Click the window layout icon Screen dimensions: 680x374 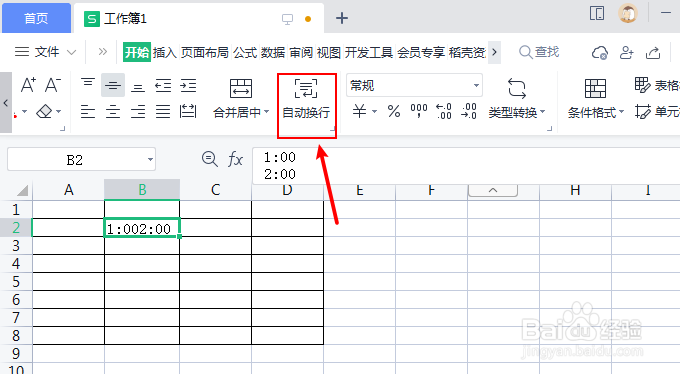[x=597, y=13]
